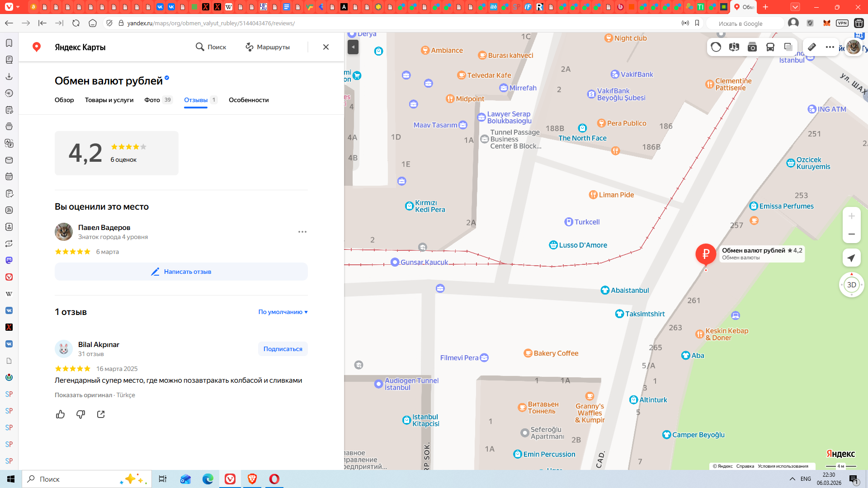Click the Написать отзыв button

click(x=181, y=272)
